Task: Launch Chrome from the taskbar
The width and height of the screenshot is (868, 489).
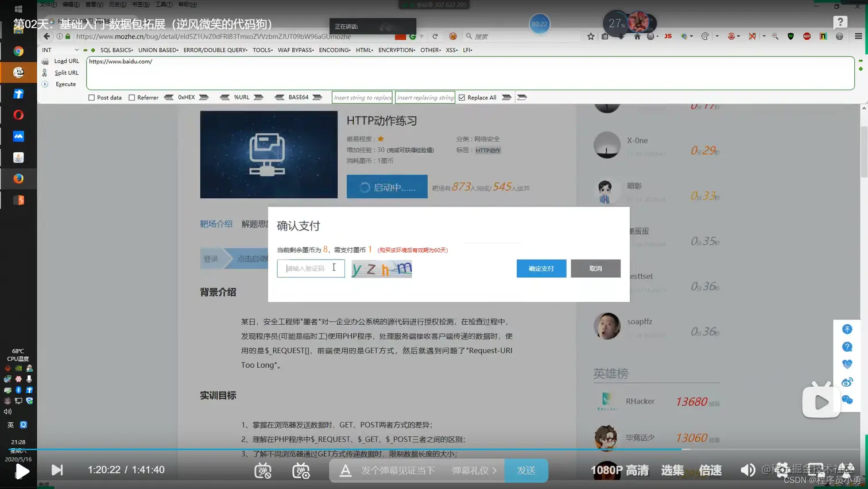Action: [18, 51]
